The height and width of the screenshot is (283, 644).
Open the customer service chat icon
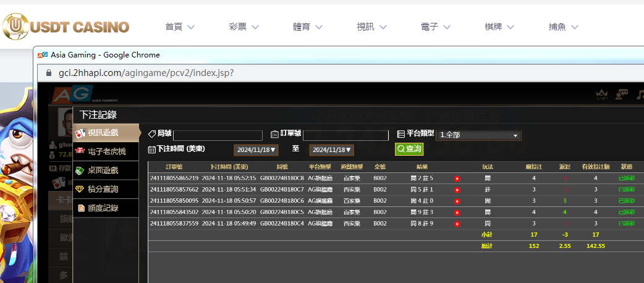(622, 95)
